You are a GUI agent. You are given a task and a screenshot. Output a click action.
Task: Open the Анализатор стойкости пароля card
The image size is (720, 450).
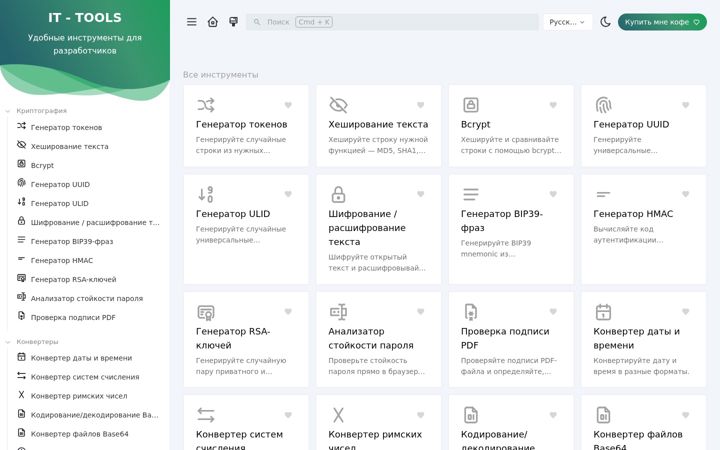[379, 339]
